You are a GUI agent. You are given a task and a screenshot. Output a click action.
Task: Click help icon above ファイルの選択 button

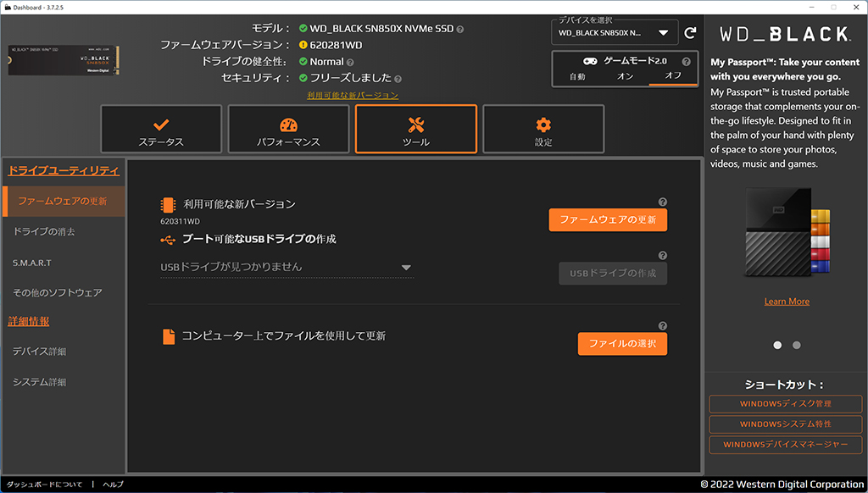point(663,326)
